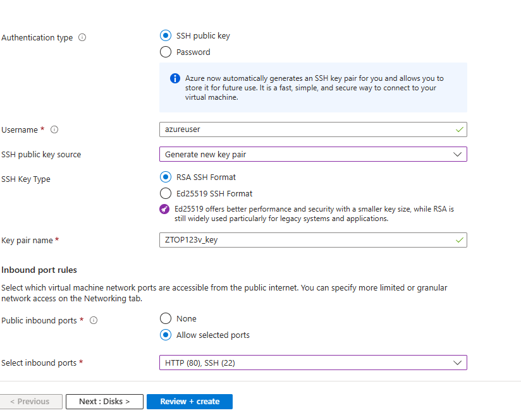Click info icon next to Authentication type
This screenshot has height=420, width=521.
(82, 37)
